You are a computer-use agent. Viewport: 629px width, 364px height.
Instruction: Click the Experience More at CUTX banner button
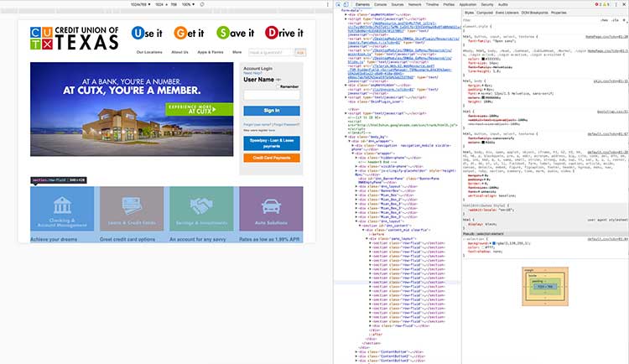199,109
